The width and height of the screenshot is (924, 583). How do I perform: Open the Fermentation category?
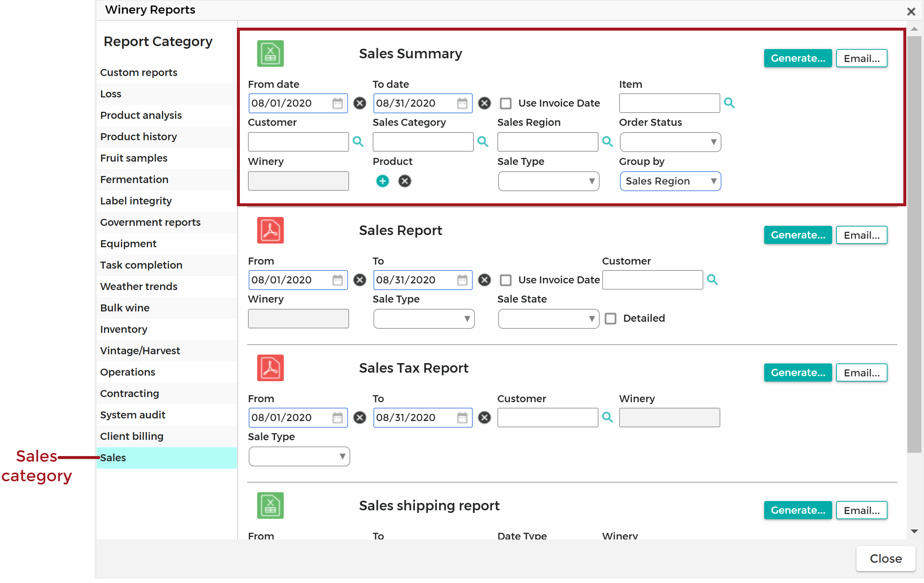166,180
